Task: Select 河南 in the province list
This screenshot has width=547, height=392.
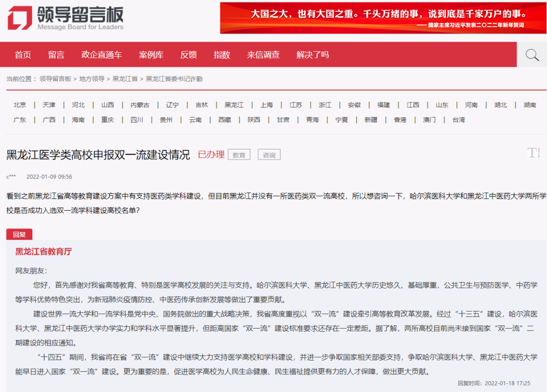Action: [472, 105]
